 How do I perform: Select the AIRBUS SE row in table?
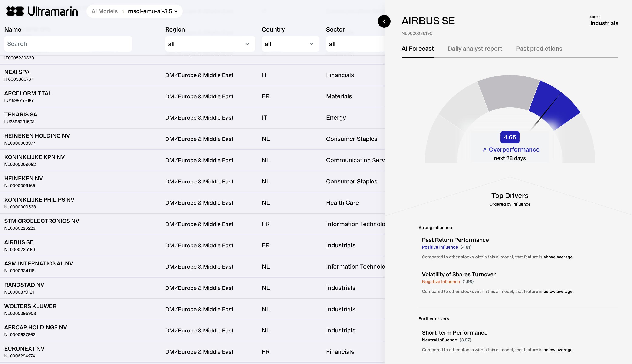tap(192, 245)
